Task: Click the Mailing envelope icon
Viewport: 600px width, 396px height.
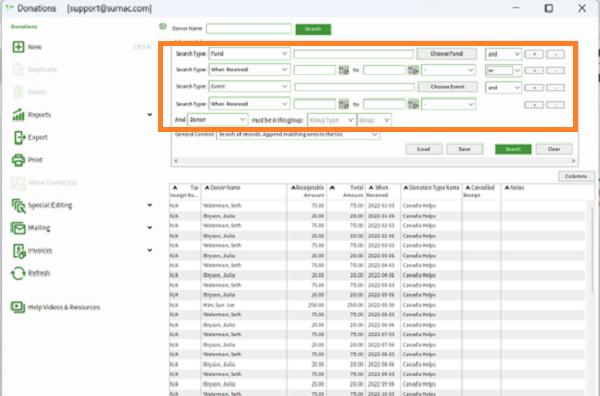Action: point(18,228)
